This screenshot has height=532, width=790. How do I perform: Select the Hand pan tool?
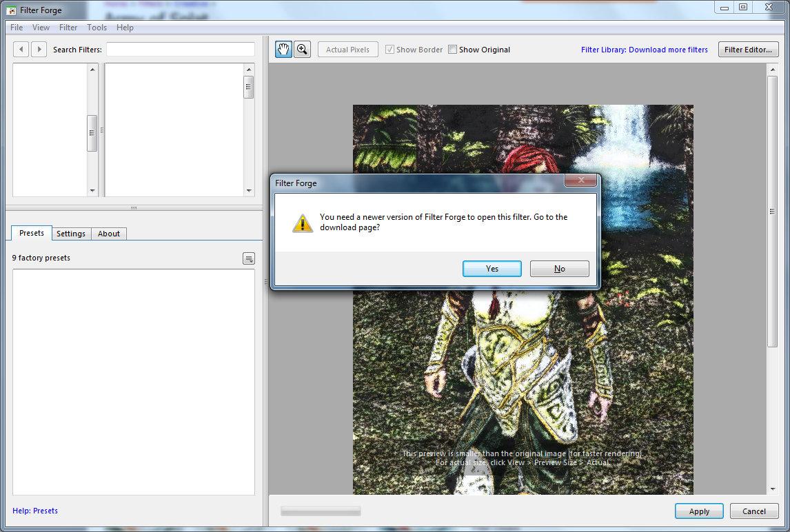coord(283,50)
